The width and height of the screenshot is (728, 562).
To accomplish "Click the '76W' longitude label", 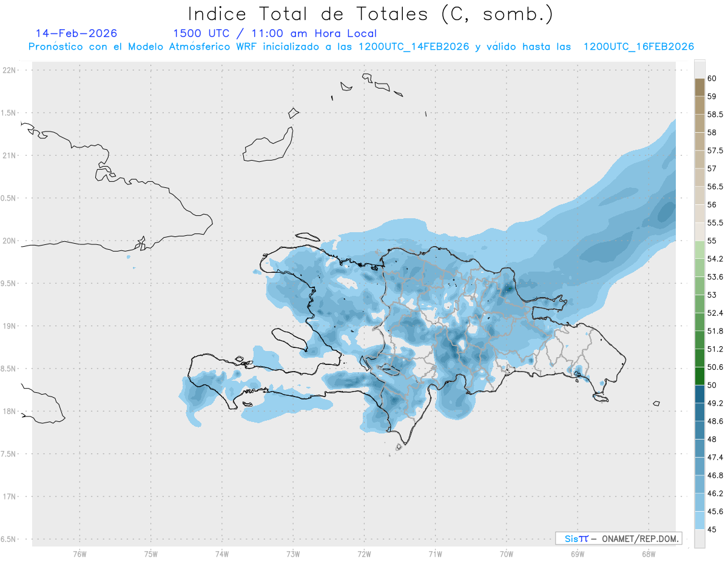I will [80, 554].
